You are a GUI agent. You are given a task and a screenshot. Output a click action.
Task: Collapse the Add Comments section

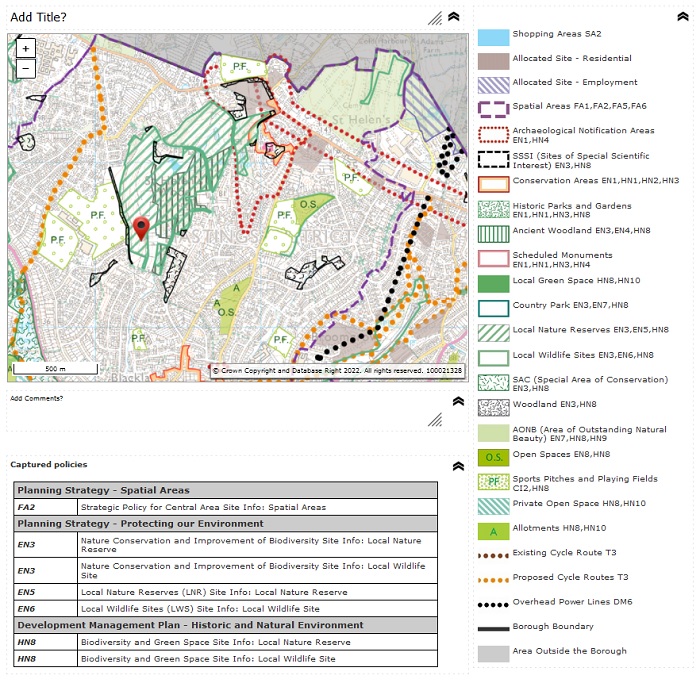coord(458,401)
